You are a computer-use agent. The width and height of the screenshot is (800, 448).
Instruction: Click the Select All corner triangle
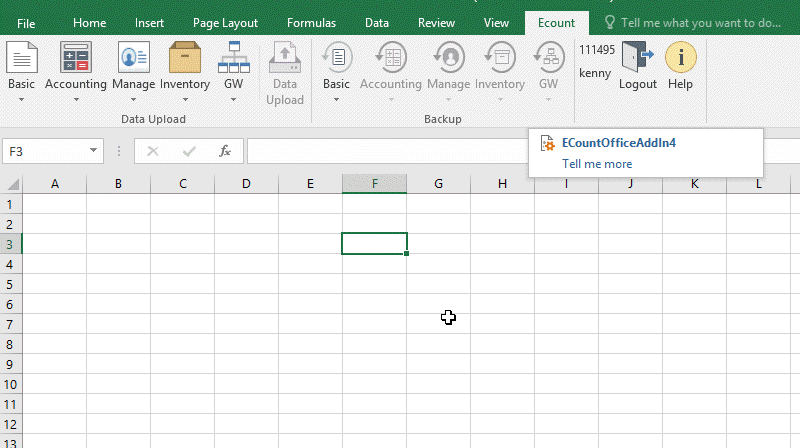point(13,184)
